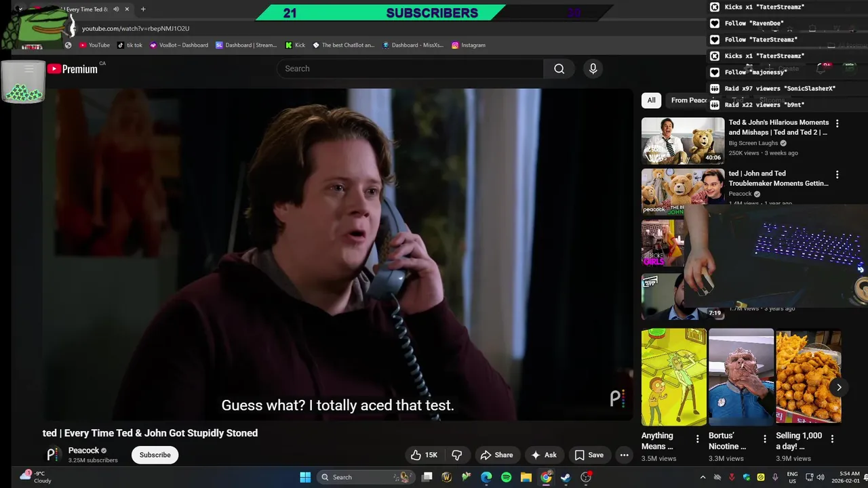Open Spotify from taskbar
The image size is (868, 488).
[506, 477]
